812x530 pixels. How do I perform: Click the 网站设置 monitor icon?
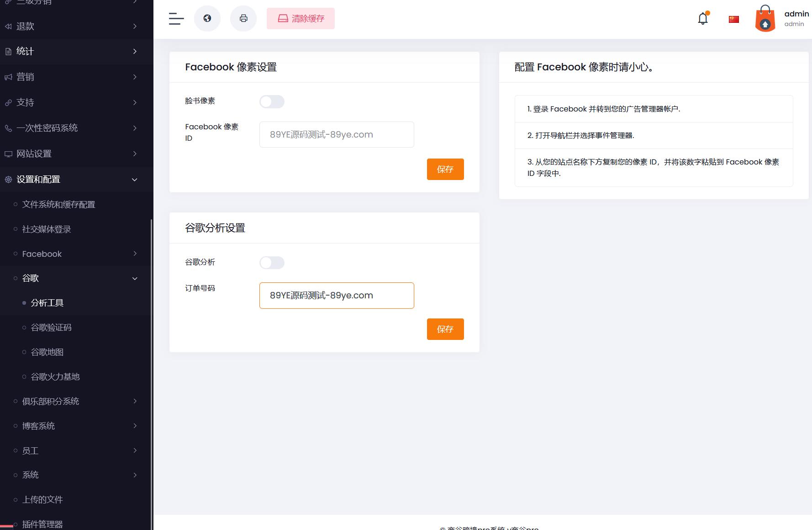pyautogui.click(x=8, y=154)
